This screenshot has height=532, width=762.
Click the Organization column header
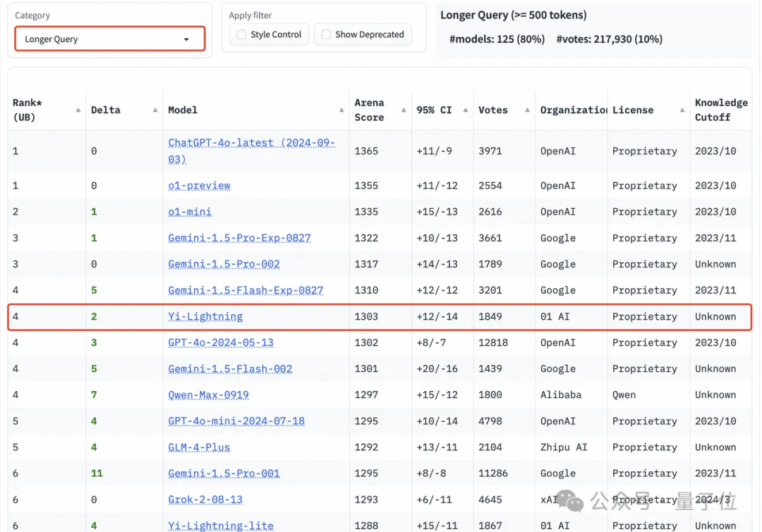point(574,110)
